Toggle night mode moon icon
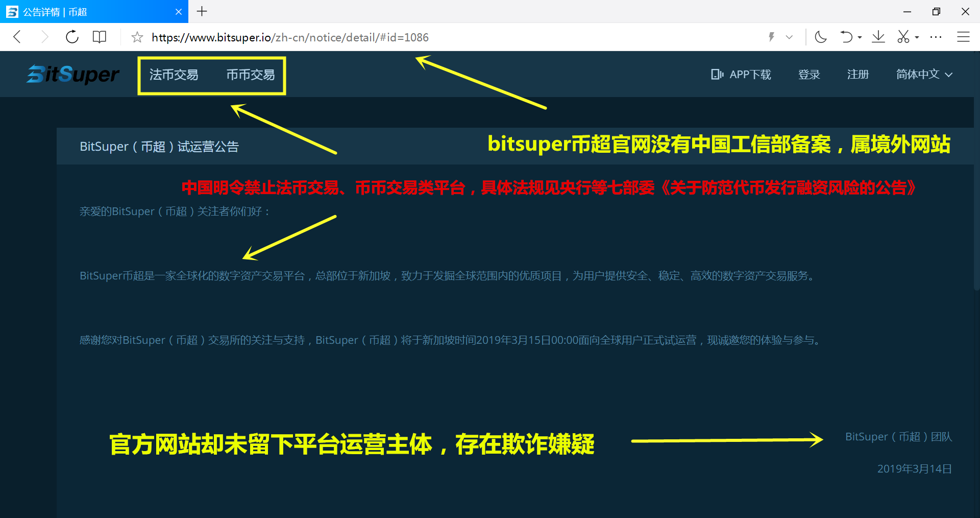 (x=821, y=37)
